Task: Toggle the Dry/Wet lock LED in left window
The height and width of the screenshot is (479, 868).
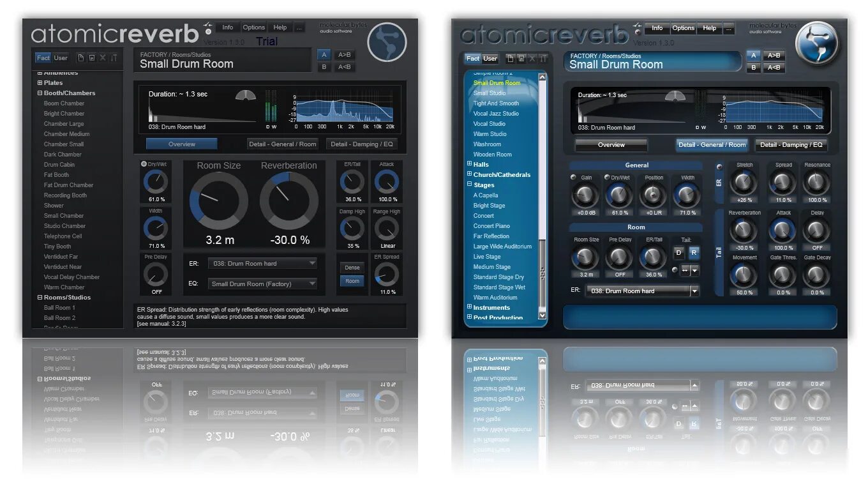Action: pyautogui.click(x=144, y=164)
